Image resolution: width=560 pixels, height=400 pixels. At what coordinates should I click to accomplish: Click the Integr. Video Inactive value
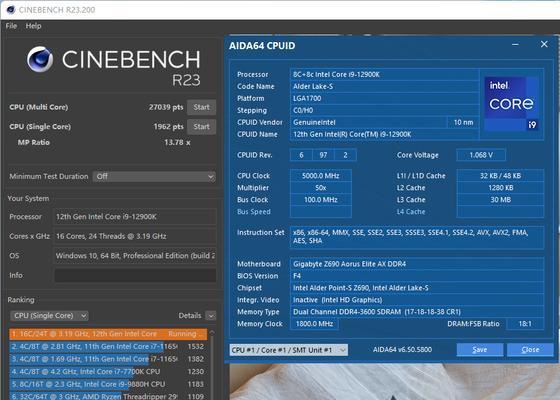(x=417, y=300)
